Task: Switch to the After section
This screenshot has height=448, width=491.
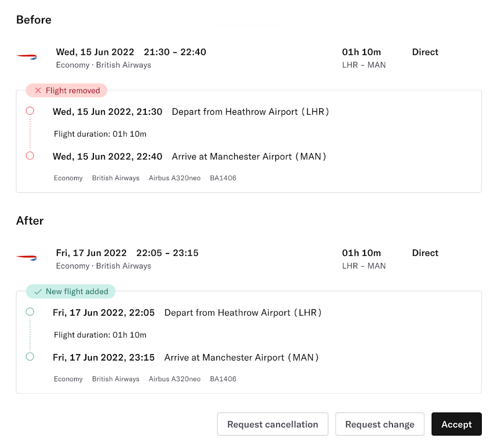Action: 29,220
